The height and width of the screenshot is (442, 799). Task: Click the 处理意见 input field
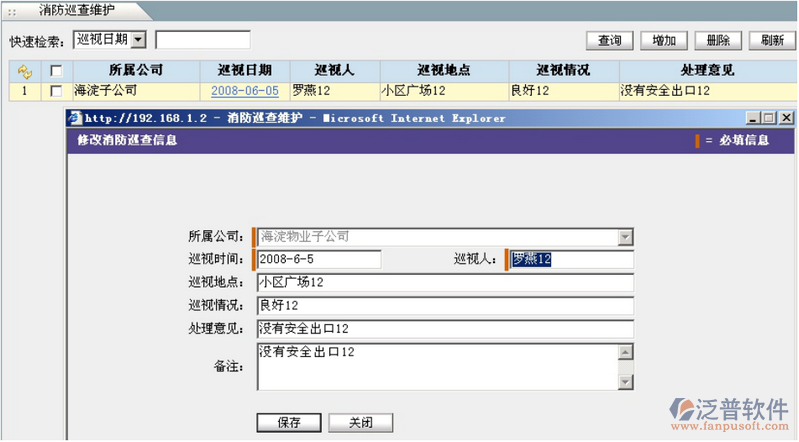click(x=445, y=329)
